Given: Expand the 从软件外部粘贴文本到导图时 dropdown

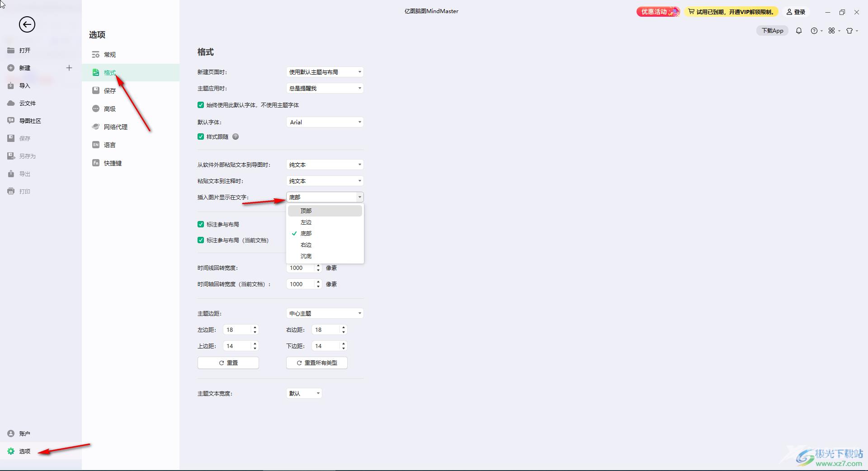Looking at the screenshot, I should point(325,165).
